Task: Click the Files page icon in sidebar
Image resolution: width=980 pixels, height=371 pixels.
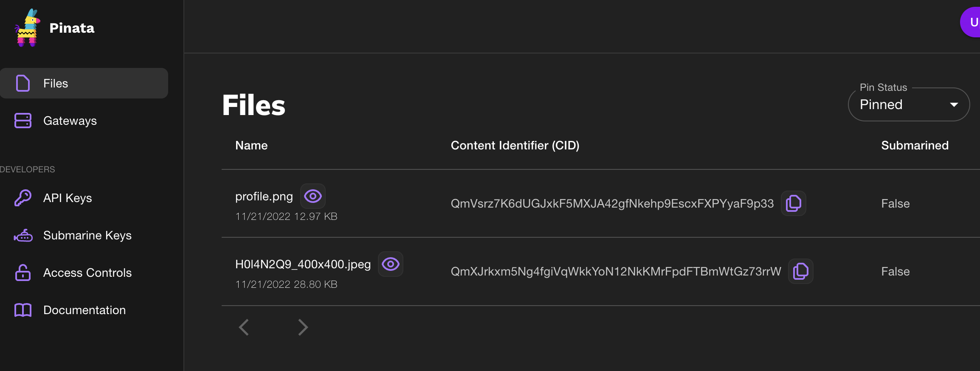Action: coord(23,83)
